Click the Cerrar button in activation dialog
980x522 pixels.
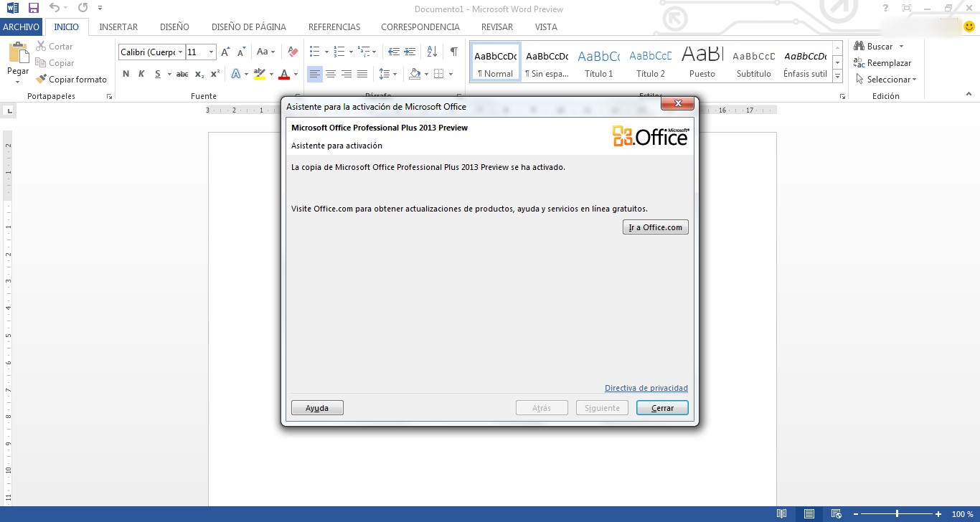662,408
